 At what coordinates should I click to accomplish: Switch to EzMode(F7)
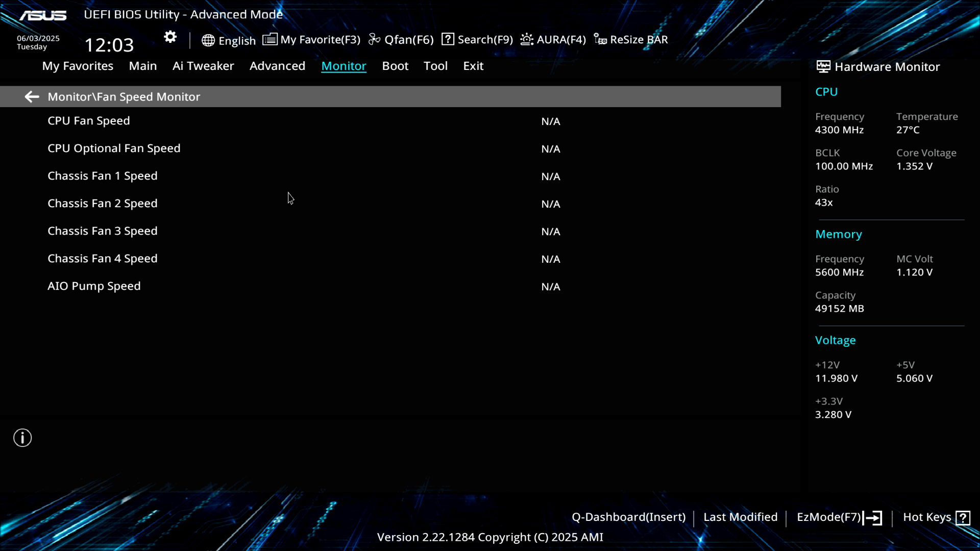tap(839, 517)
